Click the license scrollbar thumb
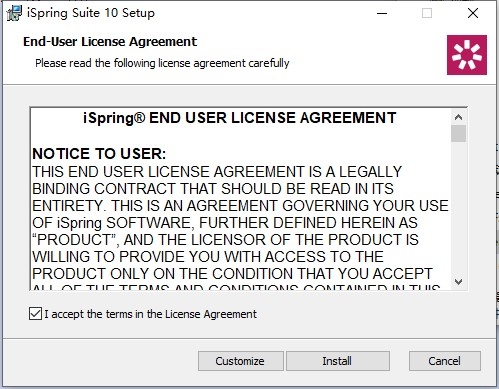Screen dimensions: 499x389 pos(458,134)
